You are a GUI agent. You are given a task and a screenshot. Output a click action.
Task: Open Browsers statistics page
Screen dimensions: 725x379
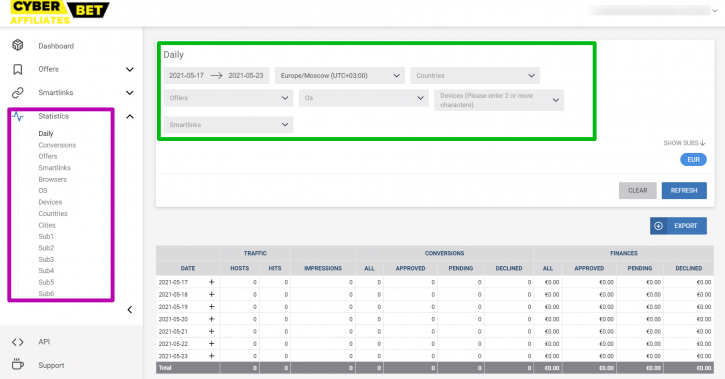point(52,179)
